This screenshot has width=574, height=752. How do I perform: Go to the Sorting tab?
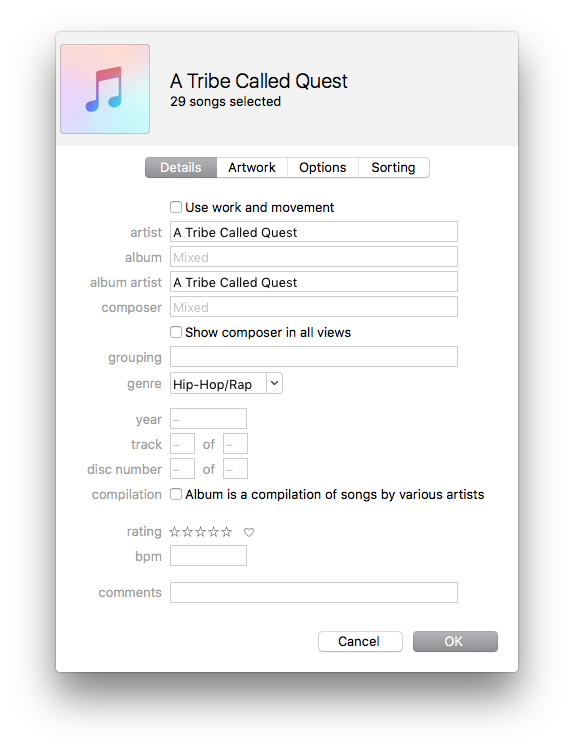[394, 167]
